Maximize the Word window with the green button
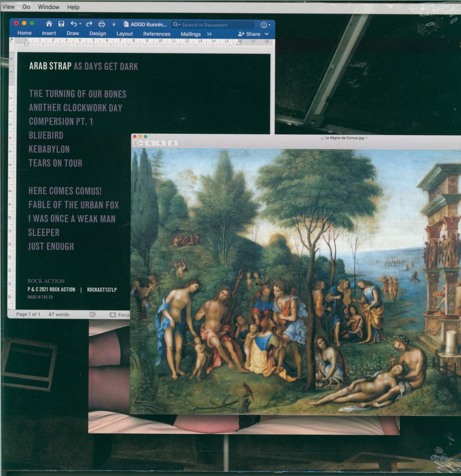Screen dimensions: 461x476 coord(32,23)
